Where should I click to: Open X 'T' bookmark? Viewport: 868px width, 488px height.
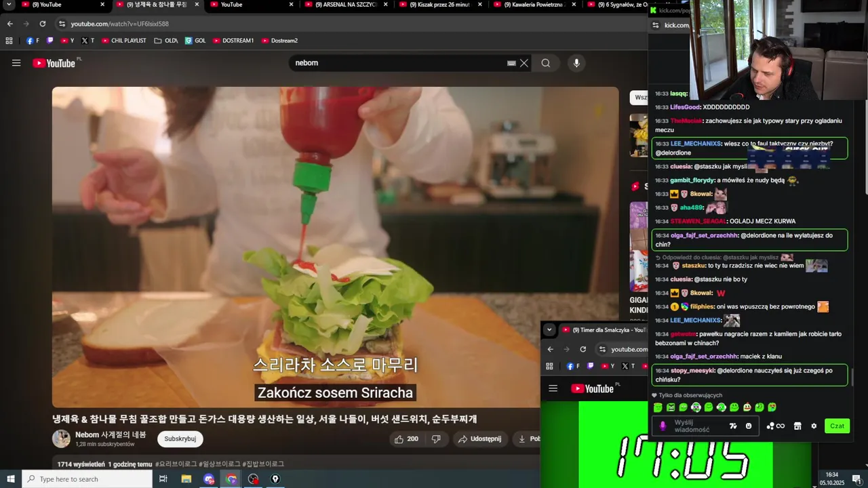tap(88, 41)
